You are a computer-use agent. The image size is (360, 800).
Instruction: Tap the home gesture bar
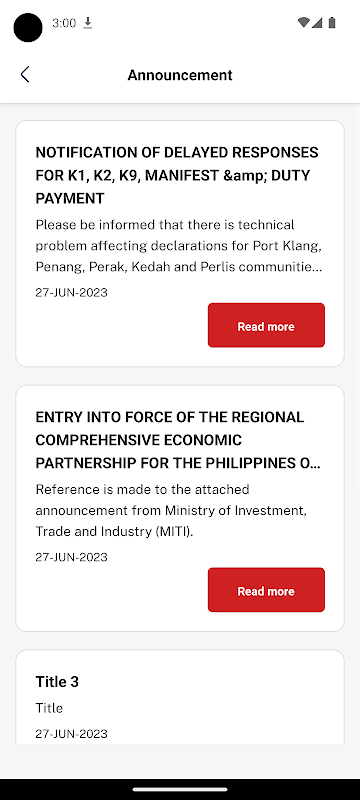point(180,789)
